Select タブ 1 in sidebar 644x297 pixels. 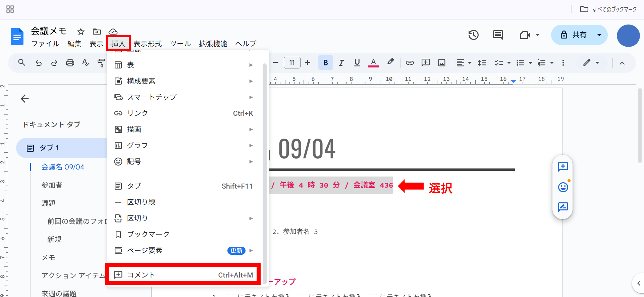[x=62, y=148]
